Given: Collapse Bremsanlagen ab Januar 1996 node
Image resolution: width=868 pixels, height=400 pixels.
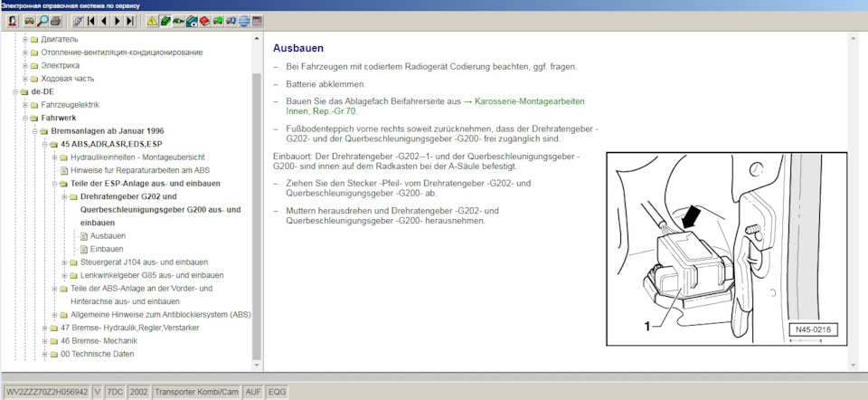Looking at the screenshot, I should pyautogui.click(x=35, y=131).
